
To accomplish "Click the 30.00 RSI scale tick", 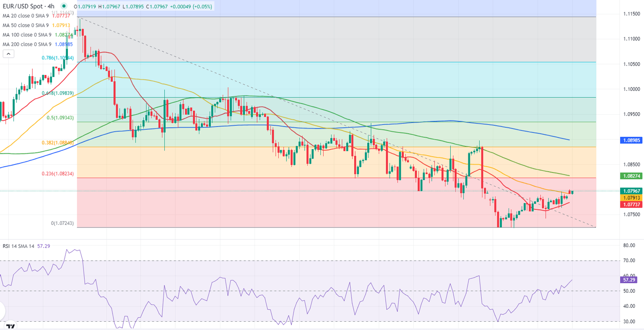I will (x=629, y=322).
